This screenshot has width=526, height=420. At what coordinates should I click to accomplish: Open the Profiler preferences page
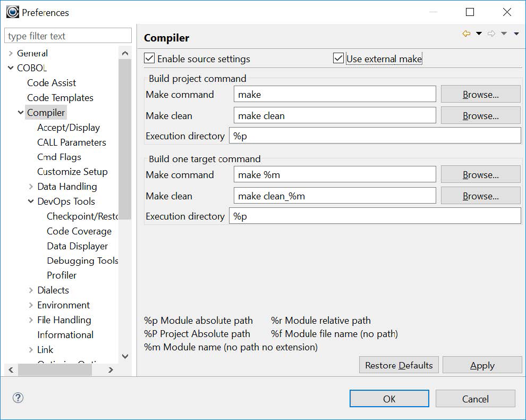[62, 275]
